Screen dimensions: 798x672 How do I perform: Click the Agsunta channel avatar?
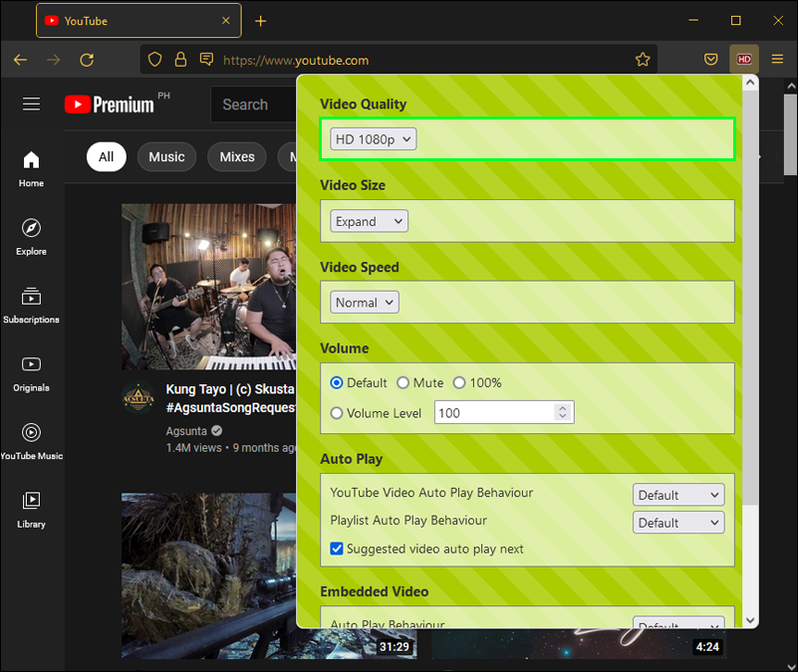138,398
